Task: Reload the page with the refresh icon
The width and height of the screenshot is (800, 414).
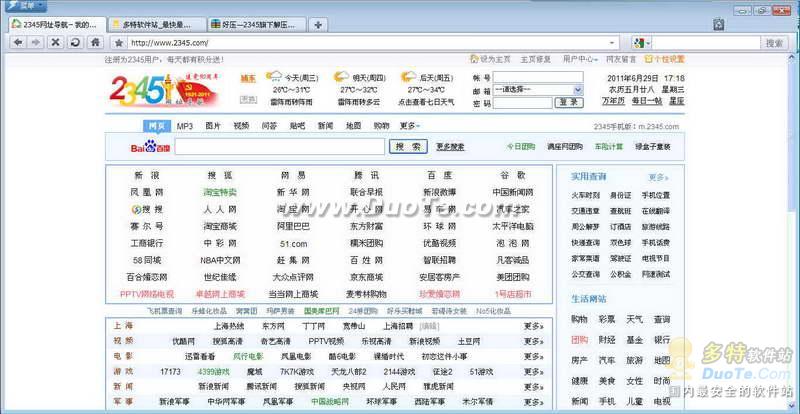Action: click(75, 43)
